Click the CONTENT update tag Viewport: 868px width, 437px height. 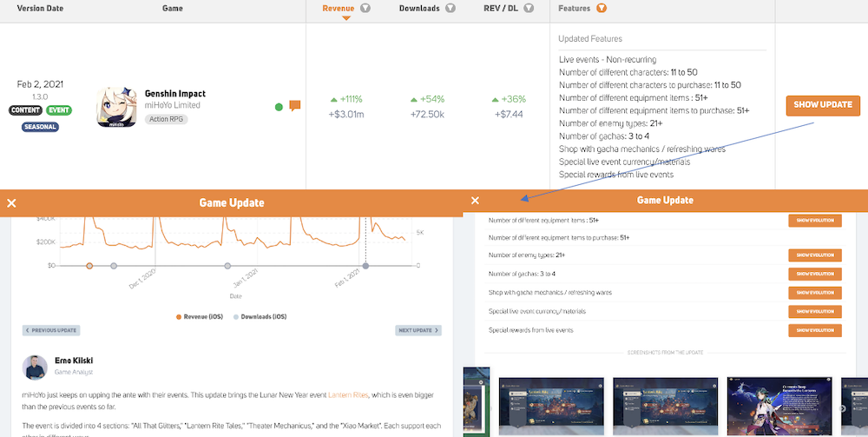25,110
